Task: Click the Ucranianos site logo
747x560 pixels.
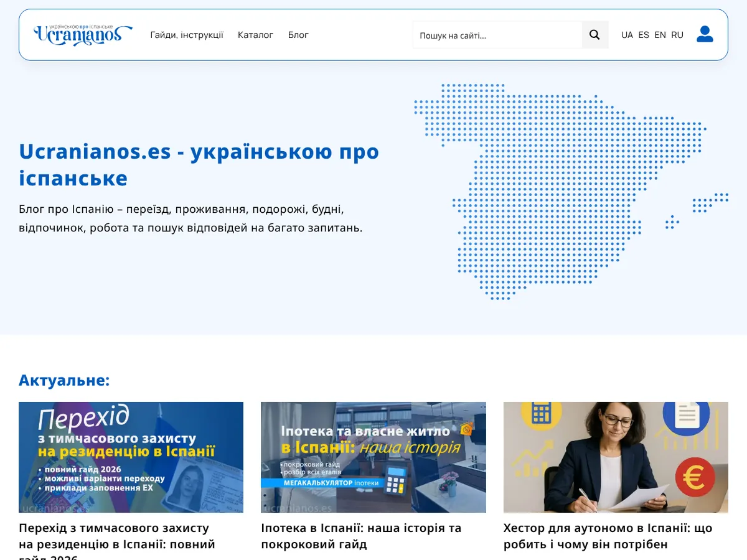Action: 83,35
